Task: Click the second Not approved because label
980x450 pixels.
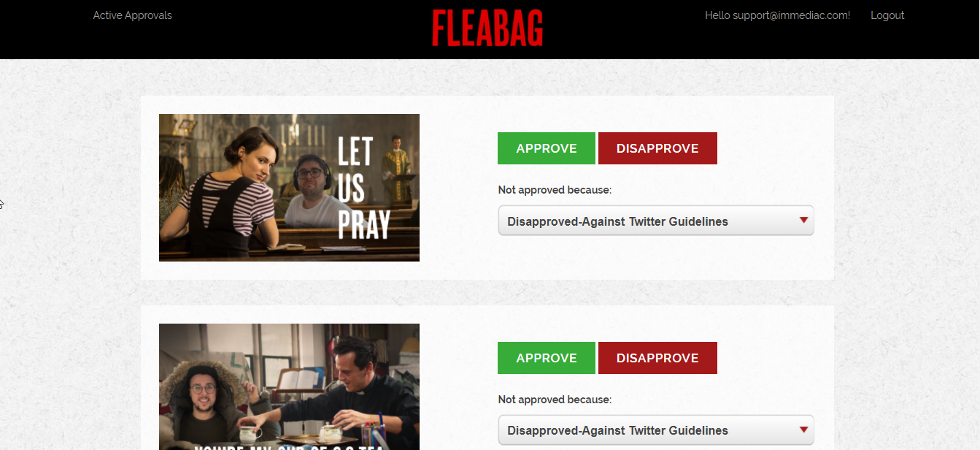Action: click(x=555, y=400)
